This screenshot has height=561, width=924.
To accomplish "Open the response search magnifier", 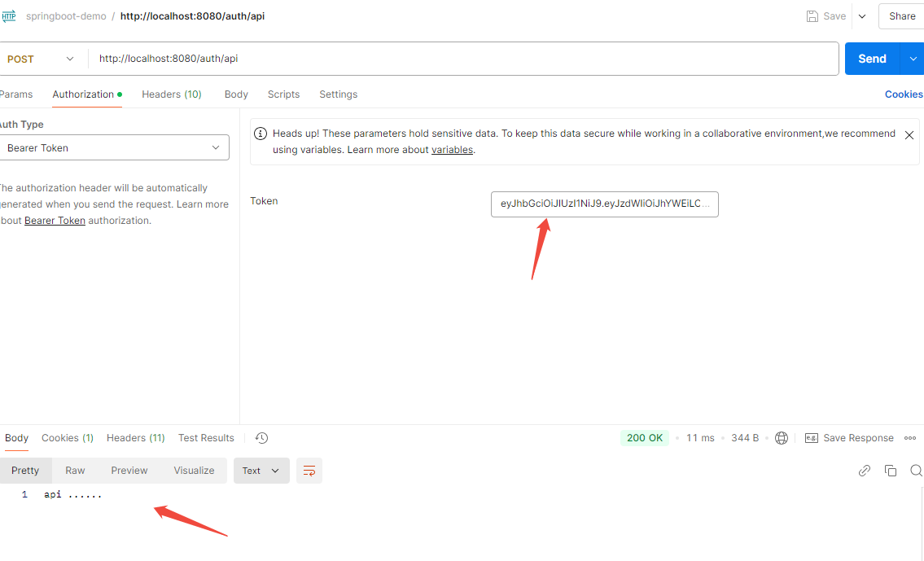I will tap(917, 471).
